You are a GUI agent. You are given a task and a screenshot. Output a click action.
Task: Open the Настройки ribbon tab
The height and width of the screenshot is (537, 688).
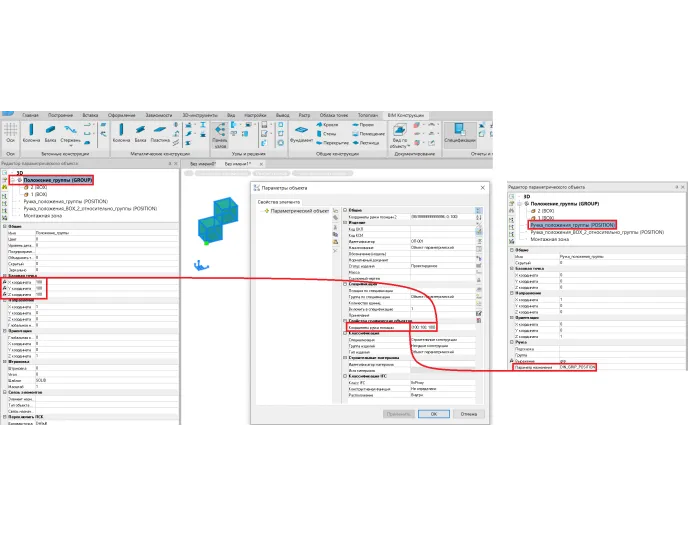255,115
